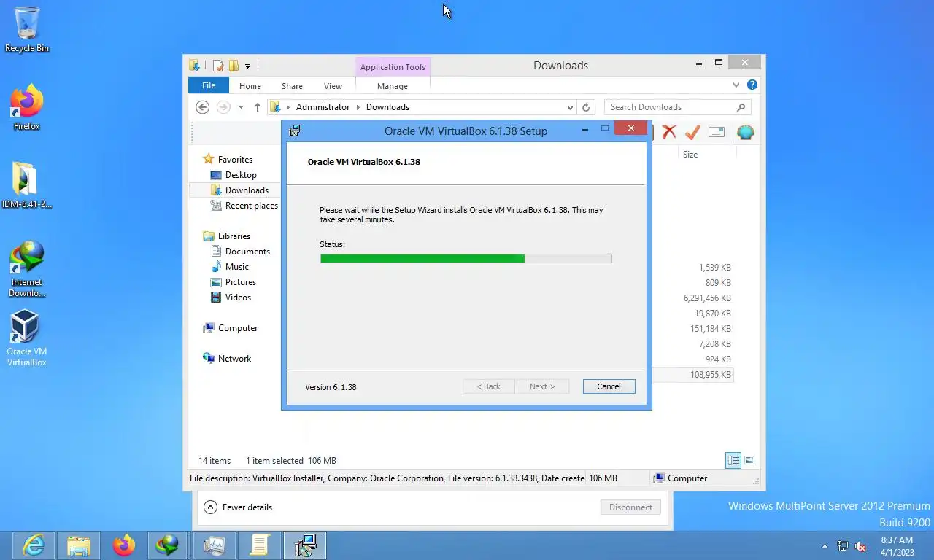Click the VirtualBox installation progress bar
The height and width of the screenshot is (560, 934).
click(x=466, y=258)
